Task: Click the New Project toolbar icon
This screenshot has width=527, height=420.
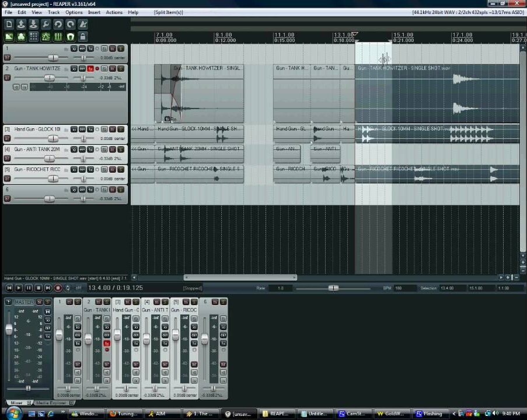Action: pos(9,24)
